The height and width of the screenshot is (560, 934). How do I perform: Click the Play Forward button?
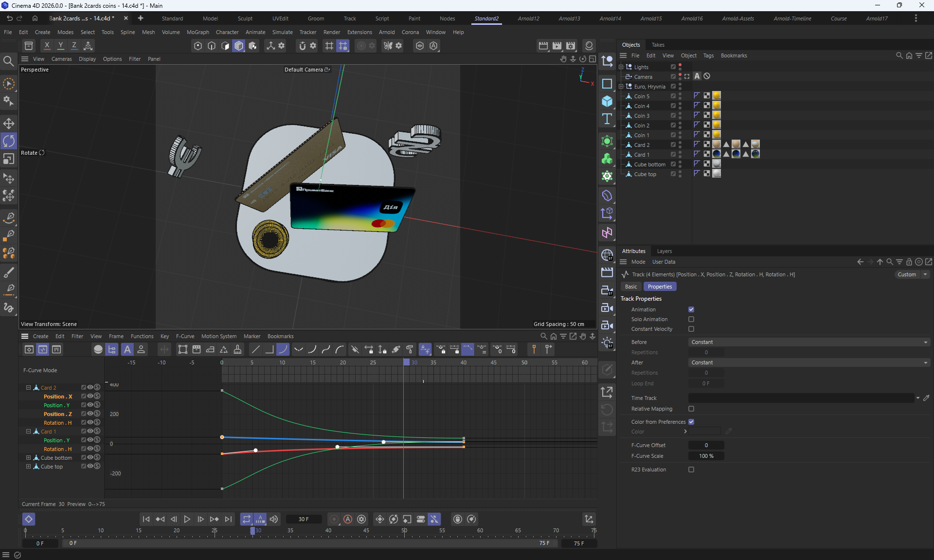187,519
